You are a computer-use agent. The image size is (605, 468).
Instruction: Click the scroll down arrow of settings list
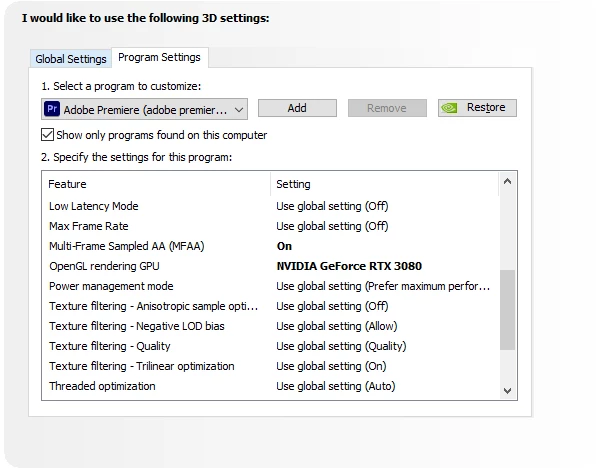[x=507, y=391]
